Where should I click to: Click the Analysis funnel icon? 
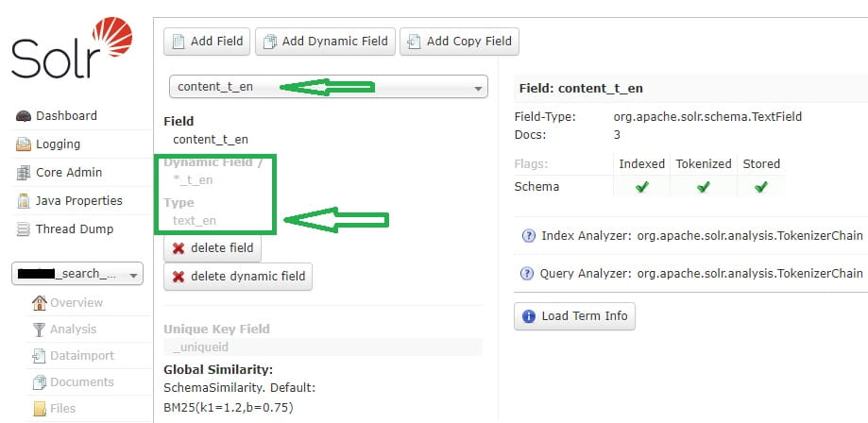click(x=40, y=330)
